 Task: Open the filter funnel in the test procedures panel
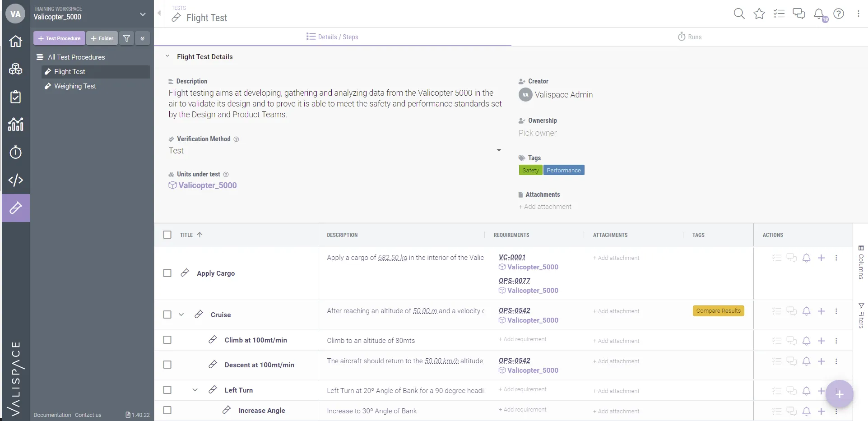pyautogui.click(x=127, y=38)
